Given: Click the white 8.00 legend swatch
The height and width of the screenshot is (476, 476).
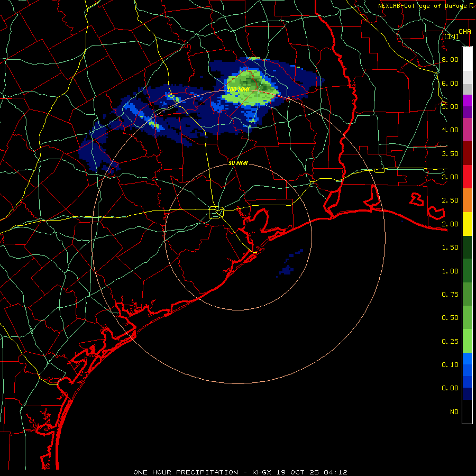Looking at the screenshot, I should point(467,59).
